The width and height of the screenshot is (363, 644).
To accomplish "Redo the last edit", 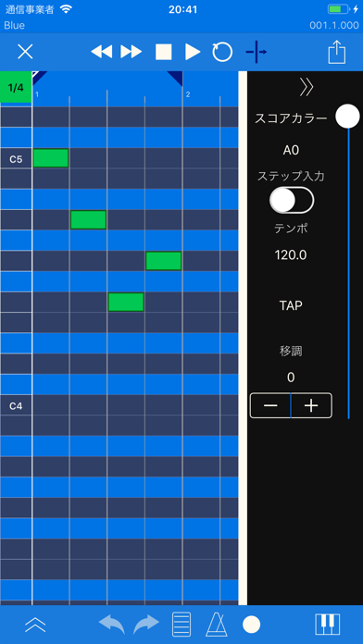I will (x=146, y=625).
